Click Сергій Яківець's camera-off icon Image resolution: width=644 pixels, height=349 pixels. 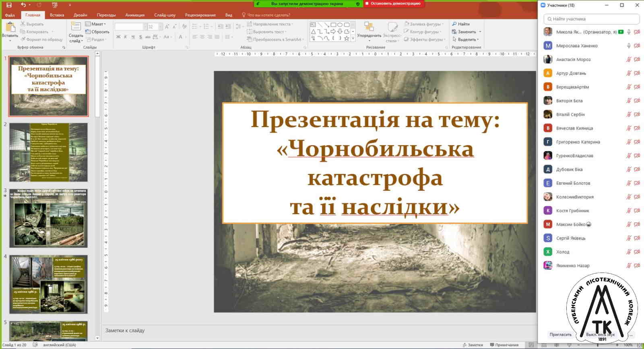(x=637, y=238)
